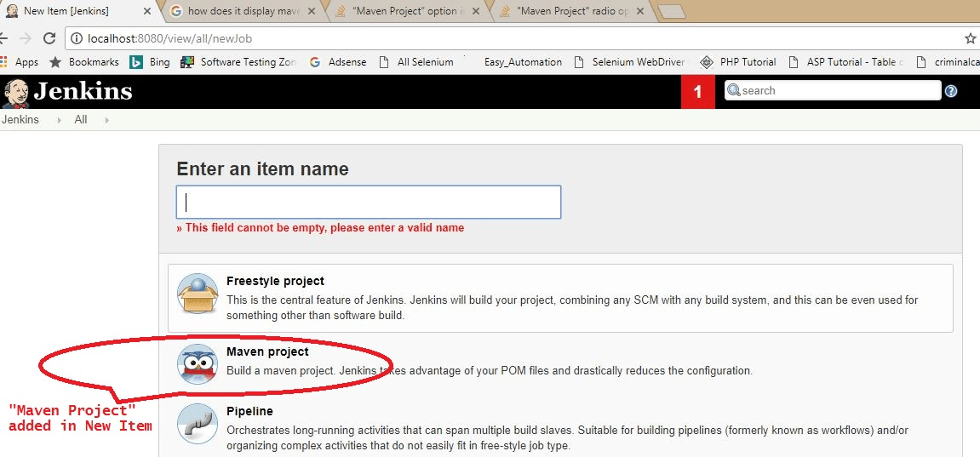Expand the Jenkins breadcrumb arrow

tap(60, 120)
